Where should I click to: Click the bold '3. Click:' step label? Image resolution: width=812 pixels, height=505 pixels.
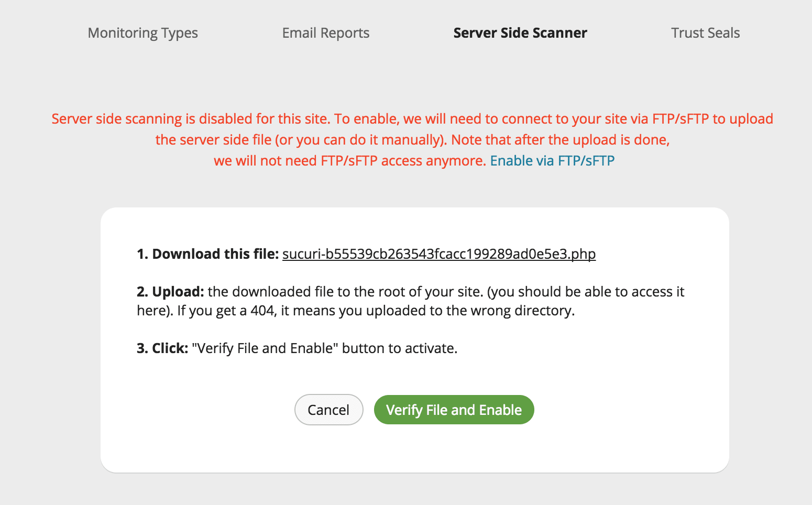162,348
